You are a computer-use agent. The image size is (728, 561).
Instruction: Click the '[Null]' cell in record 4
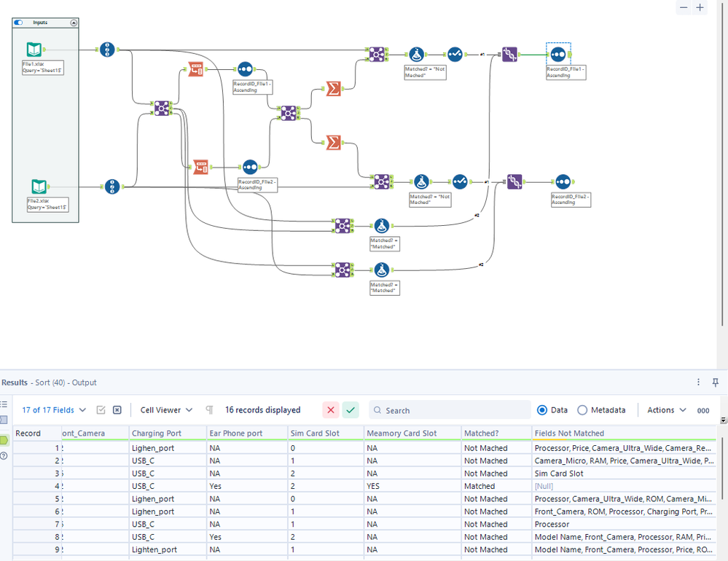point(624,486)
